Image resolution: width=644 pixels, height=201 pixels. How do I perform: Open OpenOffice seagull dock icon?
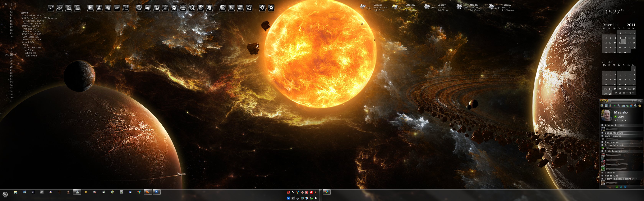pos(241,8)
